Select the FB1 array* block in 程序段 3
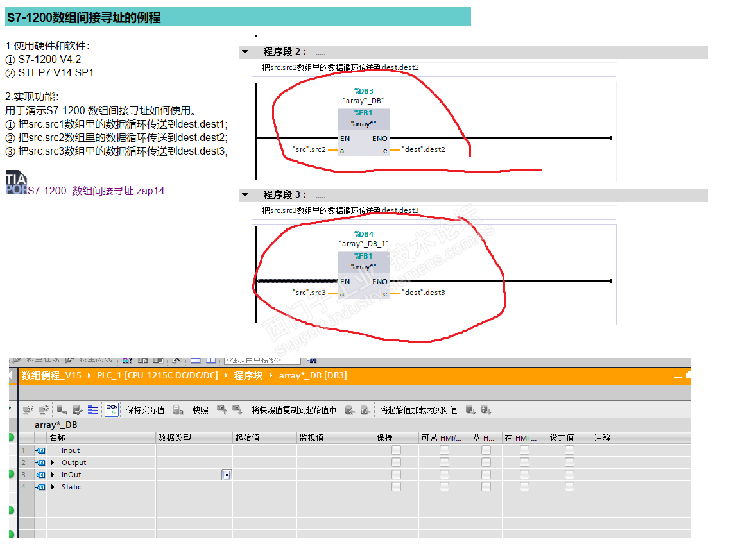Image resolution: width=756 pixels, height=560 pixels. 363,276
